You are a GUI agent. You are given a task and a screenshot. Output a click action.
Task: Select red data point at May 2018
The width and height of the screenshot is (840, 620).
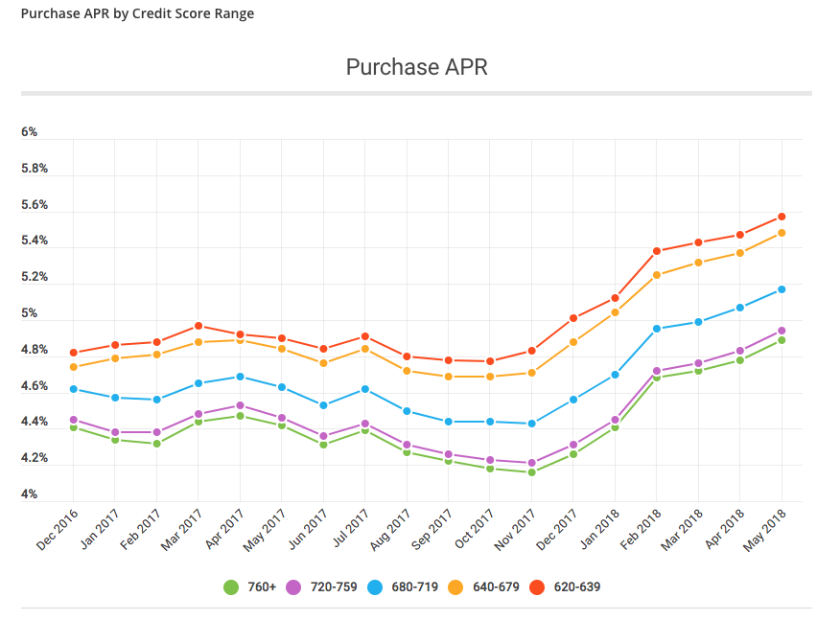click(x=782, y=217)
